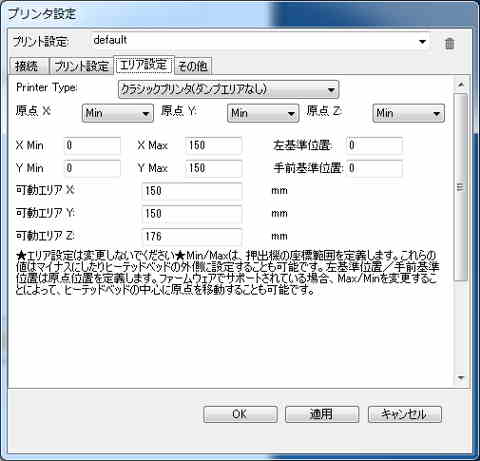Open the 原点 Z Min dropdown
This screenshot has height=461, width=480.
pos(408,113)
